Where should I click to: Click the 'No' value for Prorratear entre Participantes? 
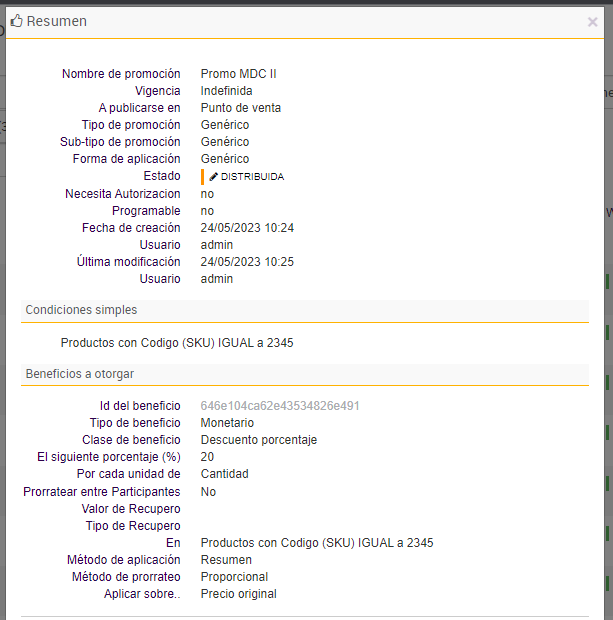click(208, 492)
